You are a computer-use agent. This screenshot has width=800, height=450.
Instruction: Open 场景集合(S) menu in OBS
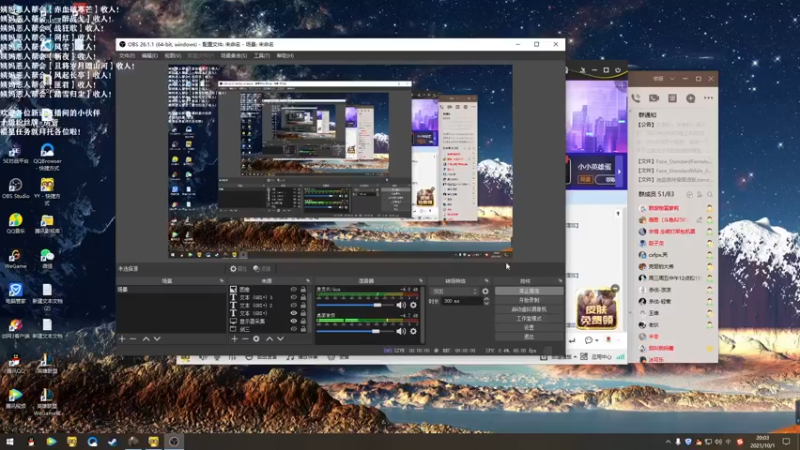[234, 56]
